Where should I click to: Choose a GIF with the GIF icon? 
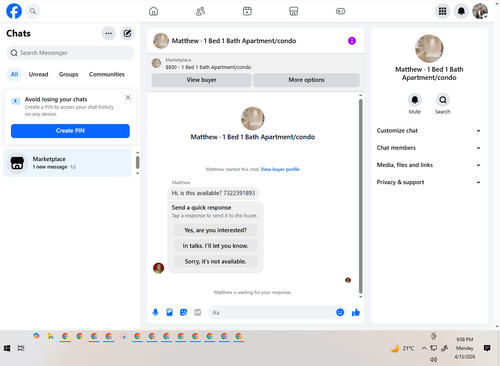click(198, 312)
